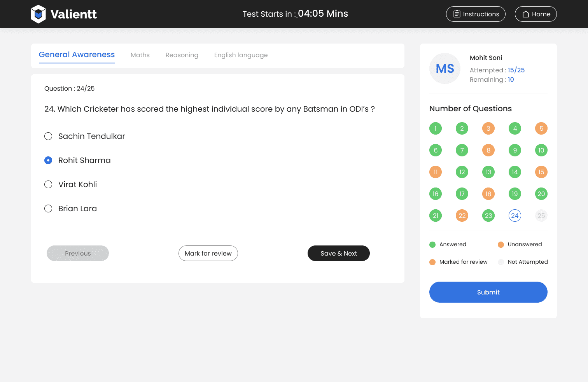The image size is (588, 382).
Task: Select question 14 bubble
Action: 515,172
